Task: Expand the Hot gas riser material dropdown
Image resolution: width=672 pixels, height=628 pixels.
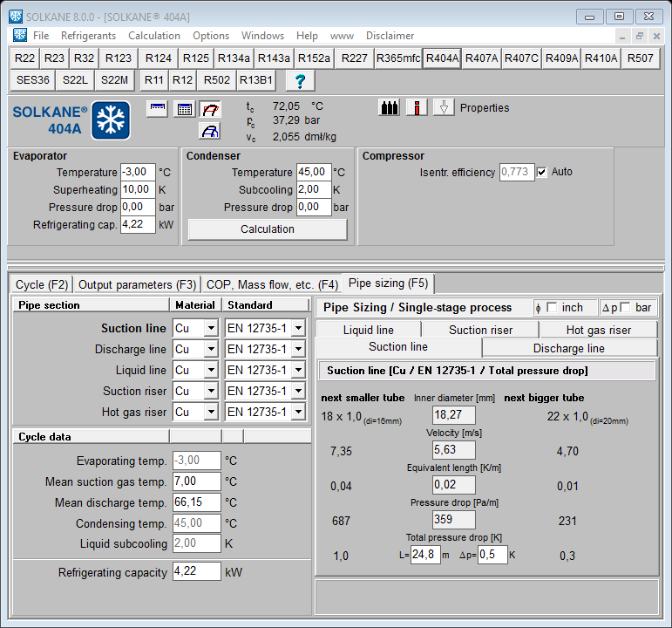Action: point(211,413)
